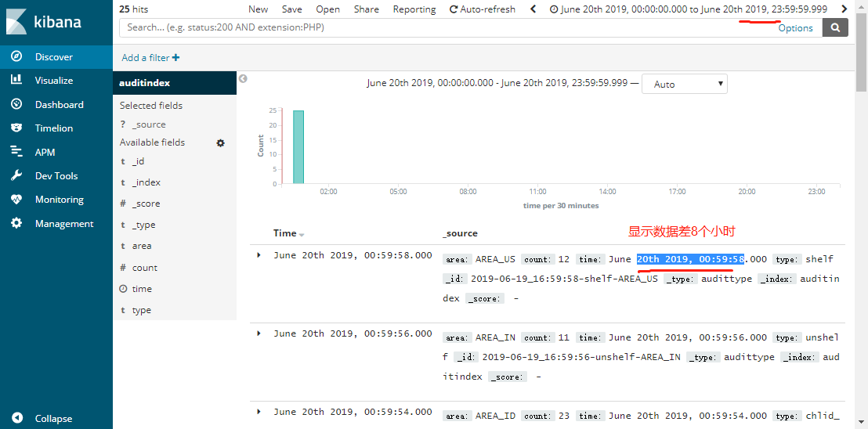This screenshot has height=429, width=868.
Task: Open the Timelion icon
Action: pyautogui.click(x=16, y=128)
